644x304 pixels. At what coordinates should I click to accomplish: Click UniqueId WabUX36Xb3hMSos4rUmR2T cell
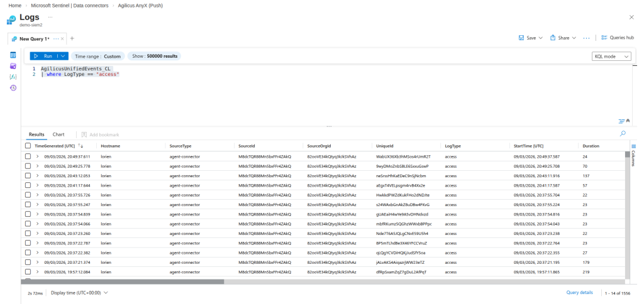[x=403, y=157]
